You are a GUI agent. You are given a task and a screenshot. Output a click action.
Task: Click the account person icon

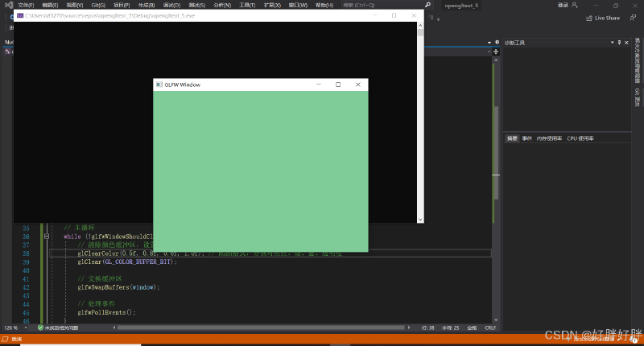click(x=574, y=5)
